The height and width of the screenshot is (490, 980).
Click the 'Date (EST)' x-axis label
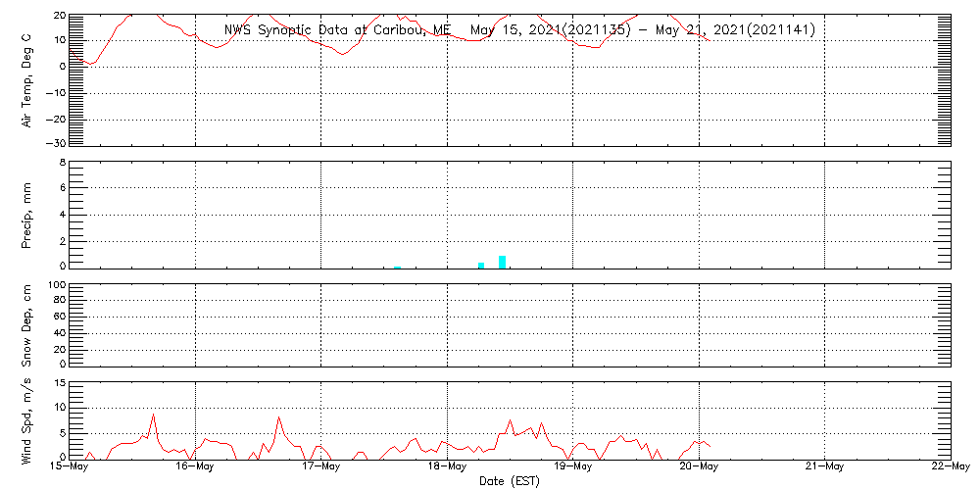(x=509, y=480)
